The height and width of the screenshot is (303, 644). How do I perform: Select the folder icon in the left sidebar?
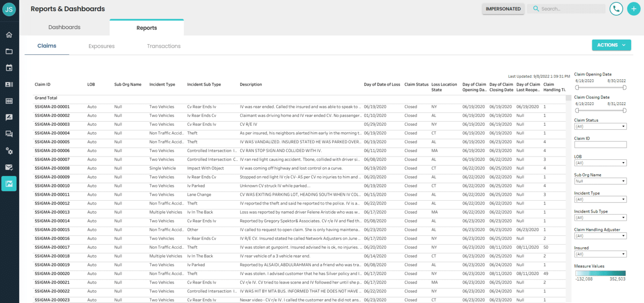tap(9, 51)
